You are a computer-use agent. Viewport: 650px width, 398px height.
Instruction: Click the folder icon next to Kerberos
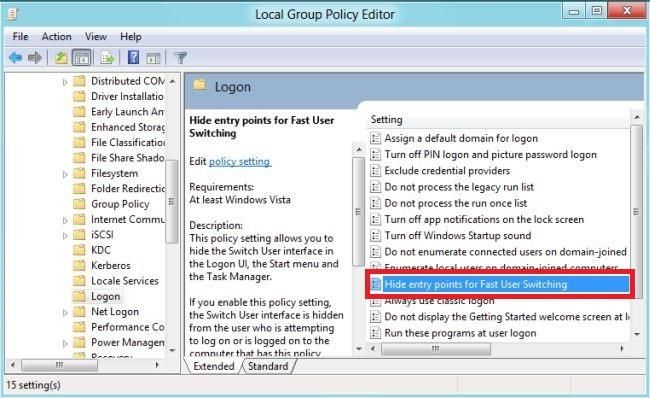79,265
